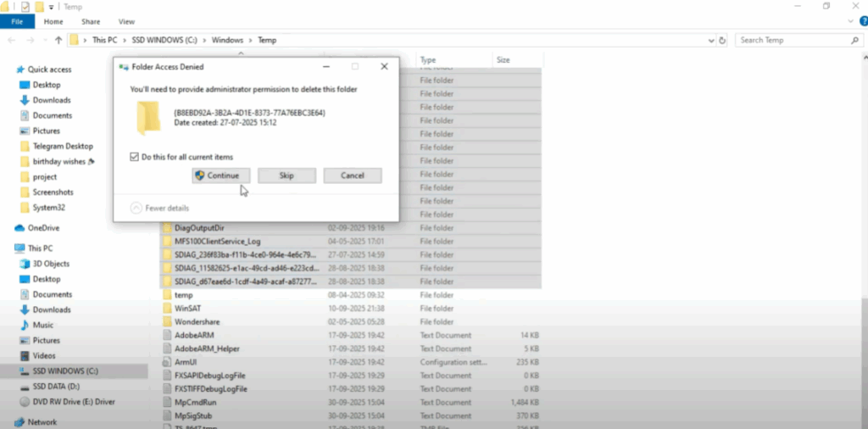The width and height of the screenshot is (868, 429).
Task: Open the Home ribbon tab
Action: tap(53, 21)
